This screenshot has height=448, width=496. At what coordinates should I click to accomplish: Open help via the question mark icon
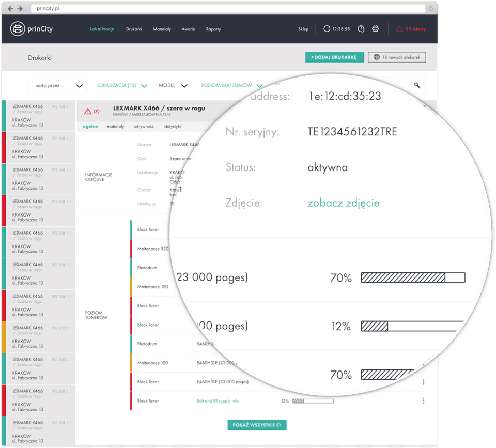pyautogui.click(x=361, y=29)
